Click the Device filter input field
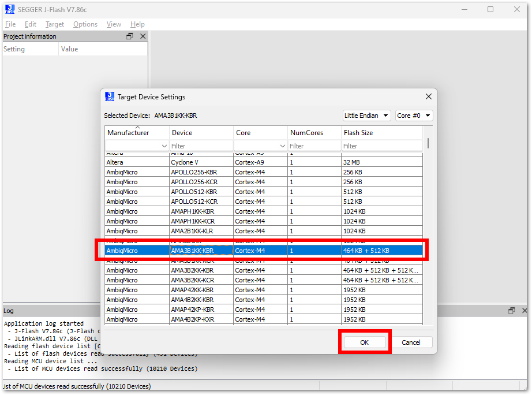Viewport: 532px width, 395px height. click(201, 146)
